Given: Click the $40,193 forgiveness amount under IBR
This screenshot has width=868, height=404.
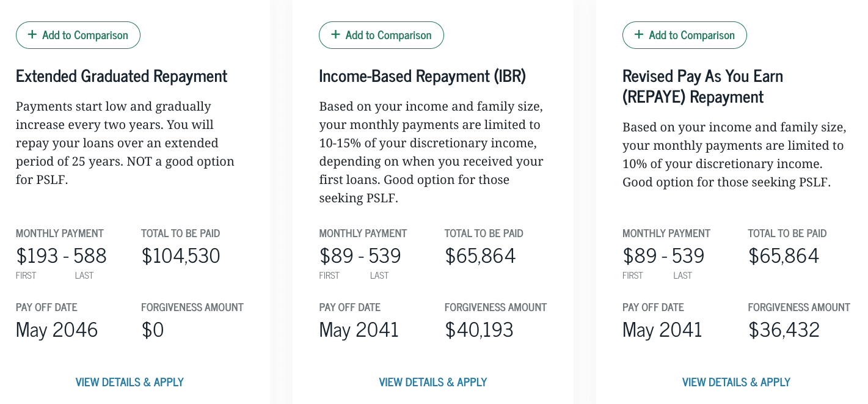Looking at the screenshot, I should coord(479,329).
